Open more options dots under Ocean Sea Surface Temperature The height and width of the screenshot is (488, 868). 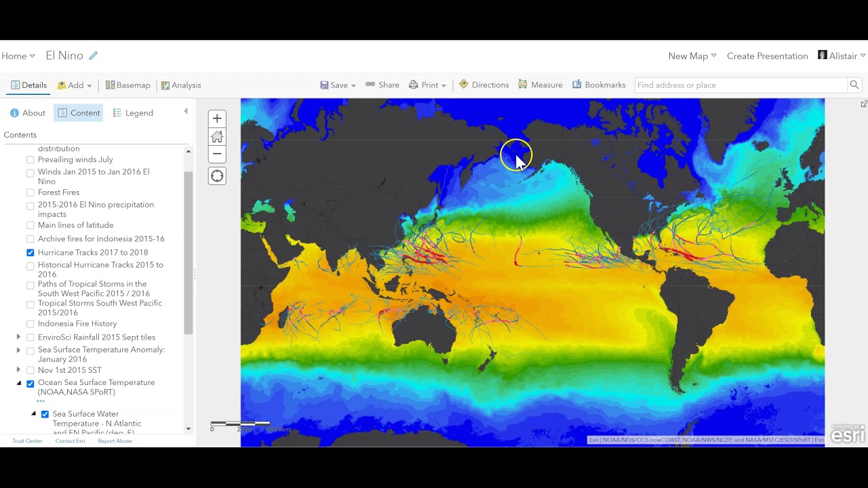(x=41, y=401)
